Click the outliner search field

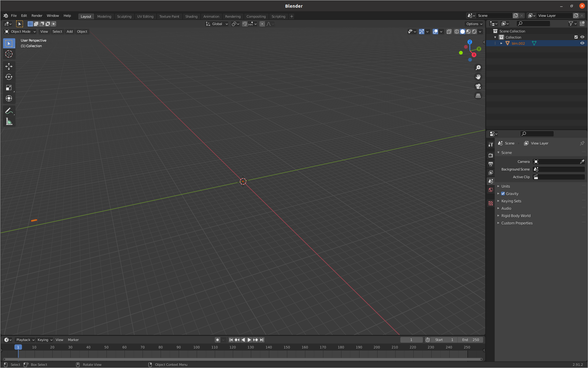(533, 23)
